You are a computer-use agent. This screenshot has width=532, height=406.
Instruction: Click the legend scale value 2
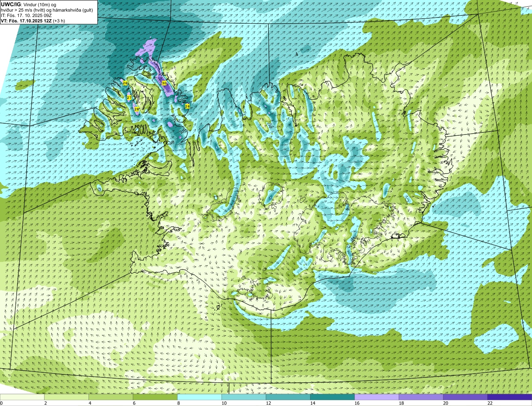coord(45,403)
